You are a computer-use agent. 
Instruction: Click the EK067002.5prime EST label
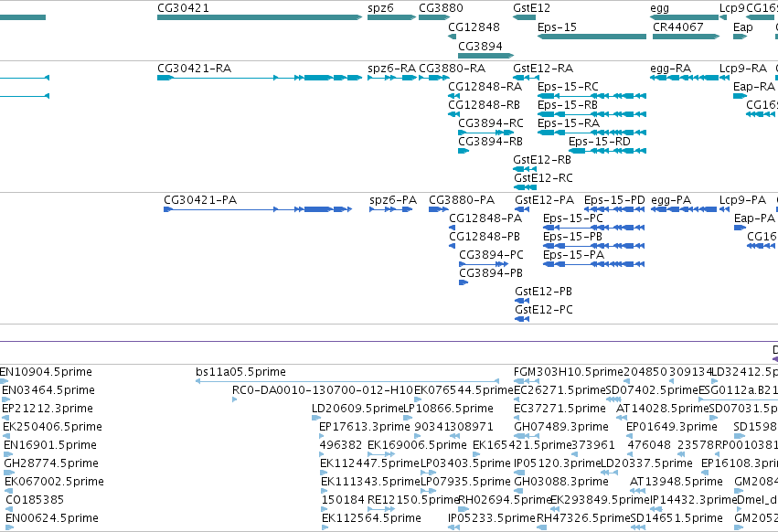pyautogui.click(x=55, y=482)
